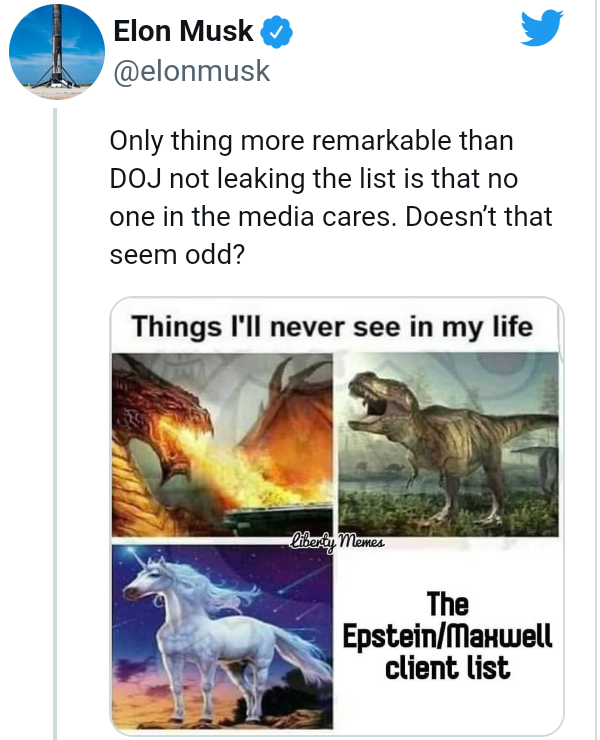
Task: Click the "Things I'll never see" meme heading
Action: point(332,326)
